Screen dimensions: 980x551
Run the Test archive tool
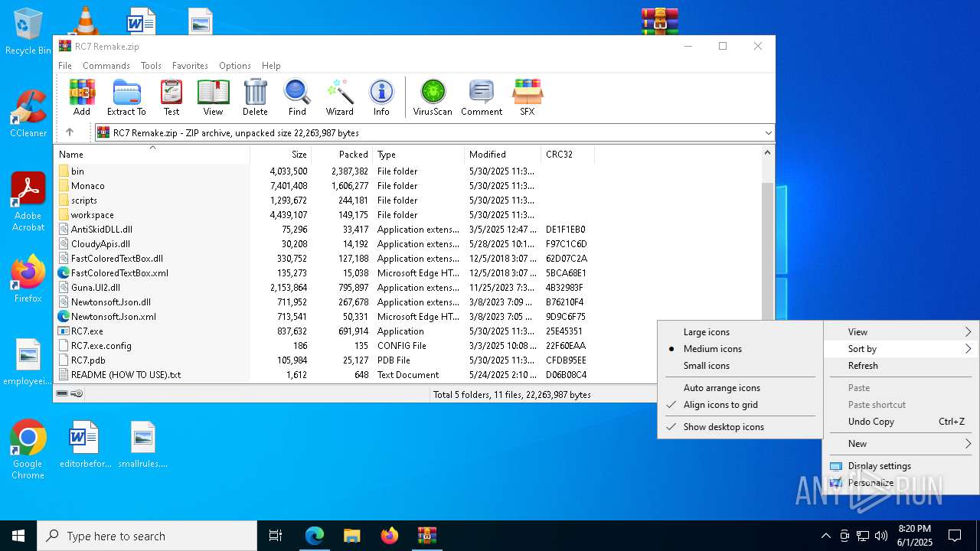pos(171,97)
